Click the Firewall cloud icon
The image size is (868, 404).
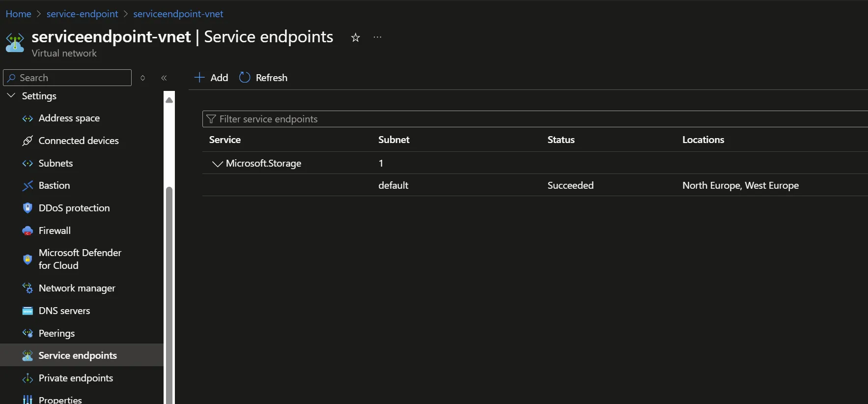point(28,231)
